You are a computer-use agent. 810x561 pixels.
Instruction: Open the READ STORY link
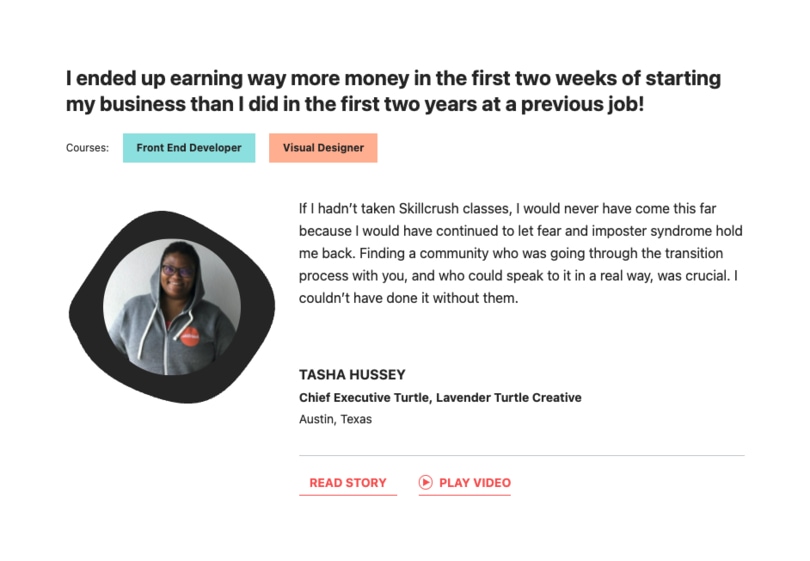347,483
